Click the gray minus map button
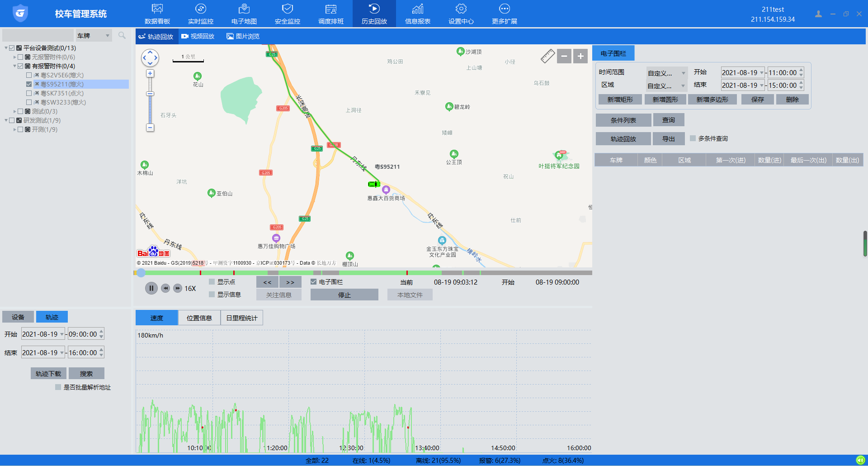 pos(564,56)
